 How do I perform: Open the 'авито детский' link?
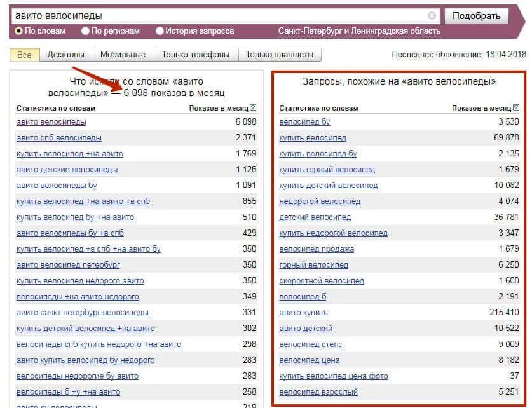click(x=306, y=329)
